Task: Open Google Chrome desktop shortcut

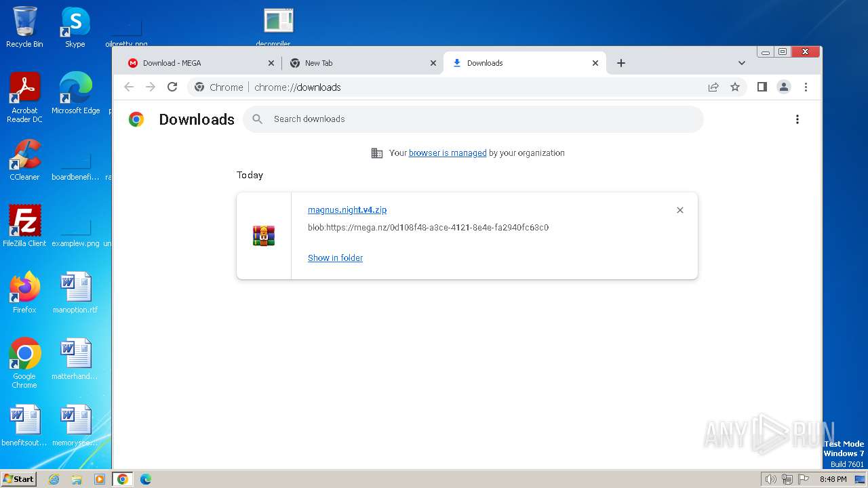Action: [x=24, y=363]
